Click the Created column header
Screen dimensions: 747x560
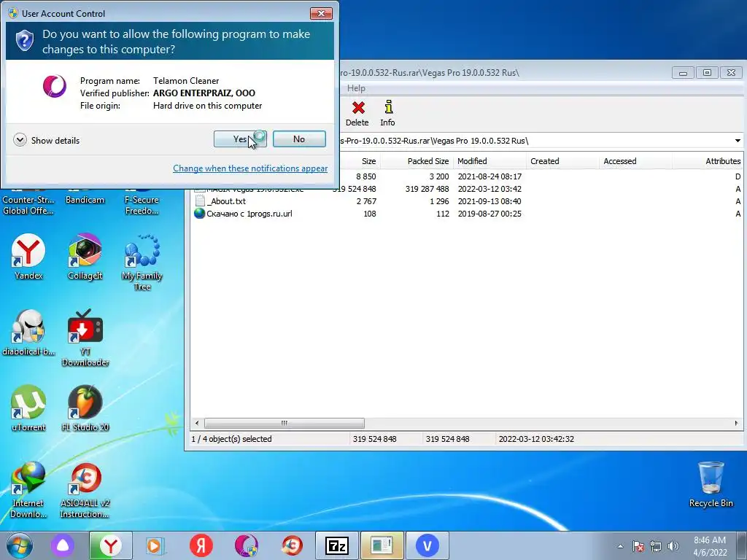(x=562, y=161)
